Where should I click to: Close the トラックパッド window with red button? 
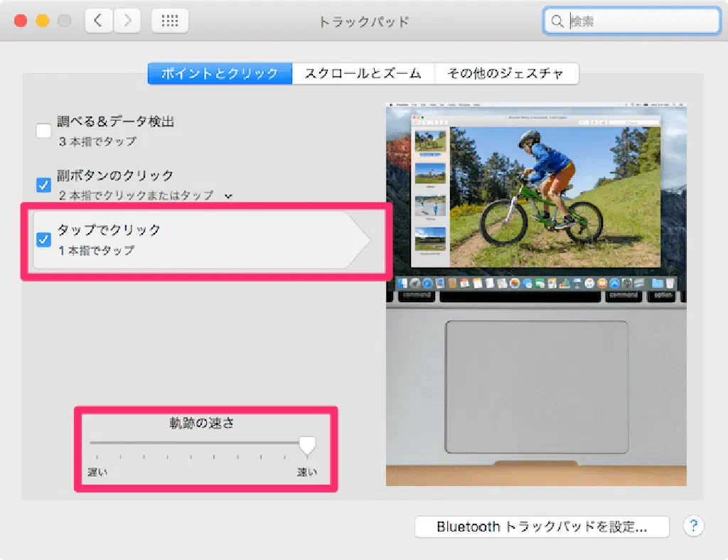(21, 21)
